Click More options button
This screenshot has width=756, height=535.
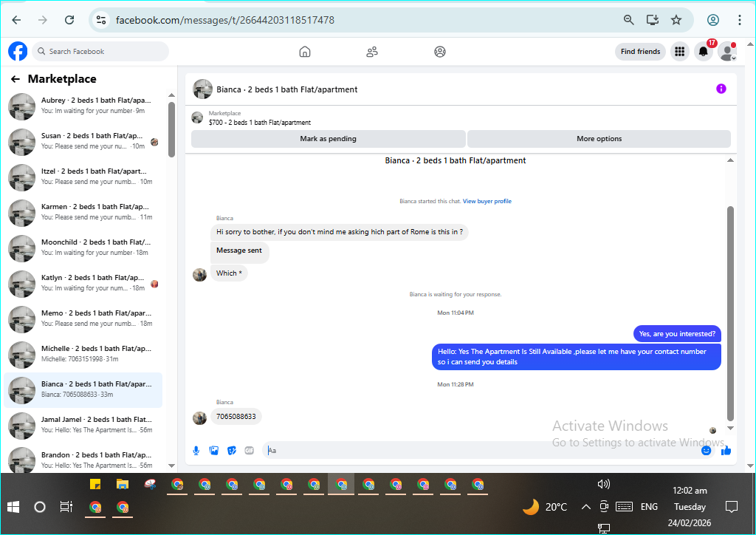(x=599, y=138)
